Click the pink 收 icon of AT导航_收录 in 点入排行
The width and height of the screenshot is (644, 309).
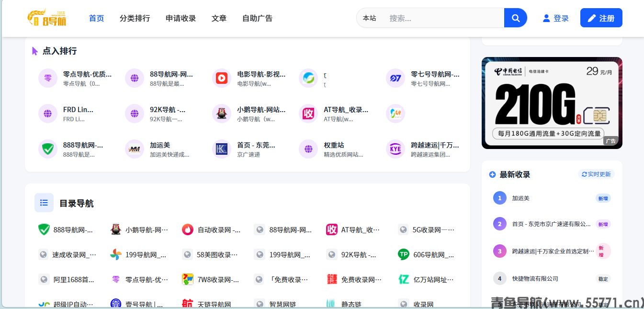(x=308, y=114)
